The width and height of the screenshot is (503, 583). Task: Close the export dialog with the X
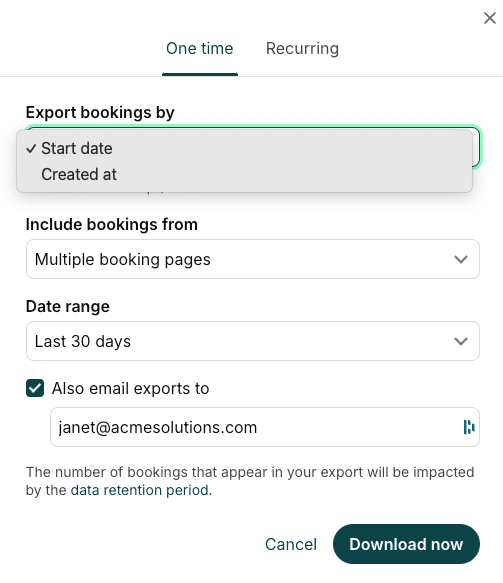(490, 18)
